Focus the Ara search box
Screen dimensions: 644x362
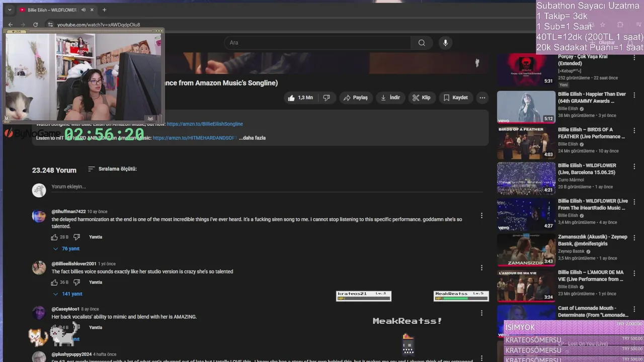(x=317, y=43)
